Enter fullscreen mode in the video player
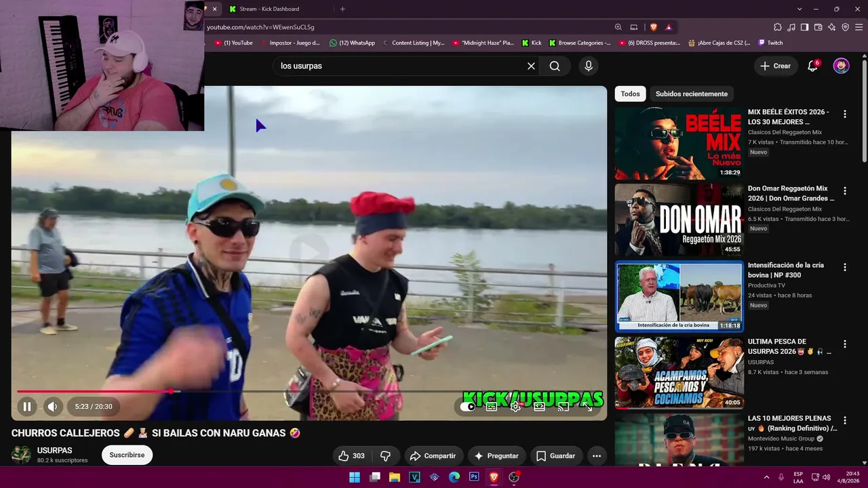868x488 pixels. [x=587, y=407]
